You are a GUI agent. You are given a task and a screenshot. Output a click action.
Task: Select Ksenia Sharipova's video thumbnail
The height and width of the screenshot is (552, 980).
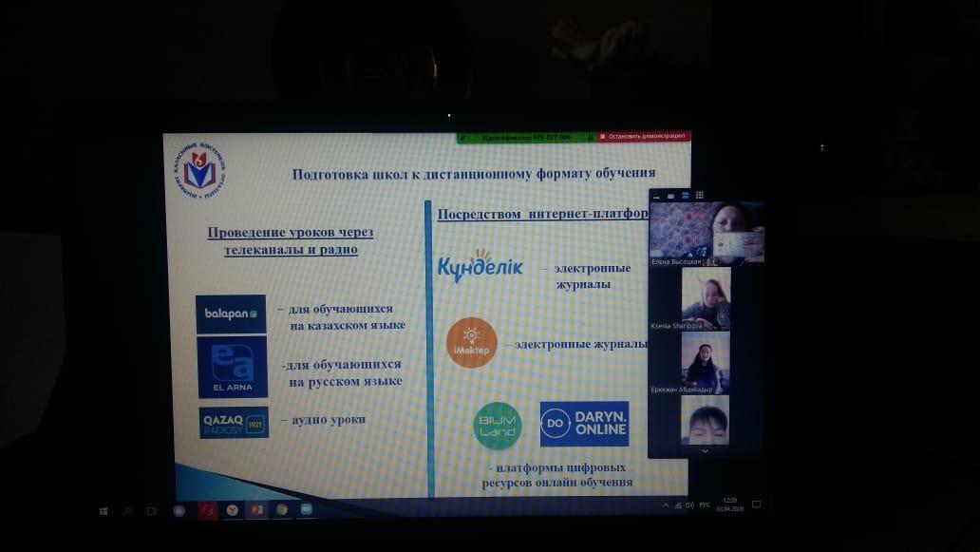click(x=706, y=299)
